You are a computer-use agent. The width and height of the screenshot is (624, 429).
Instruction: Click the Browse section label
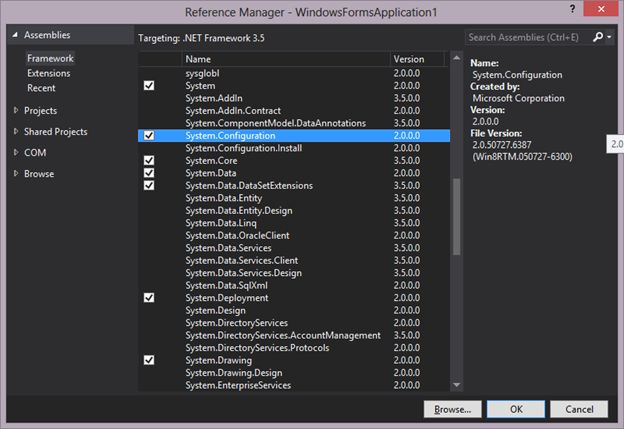[x=39, y=174]
